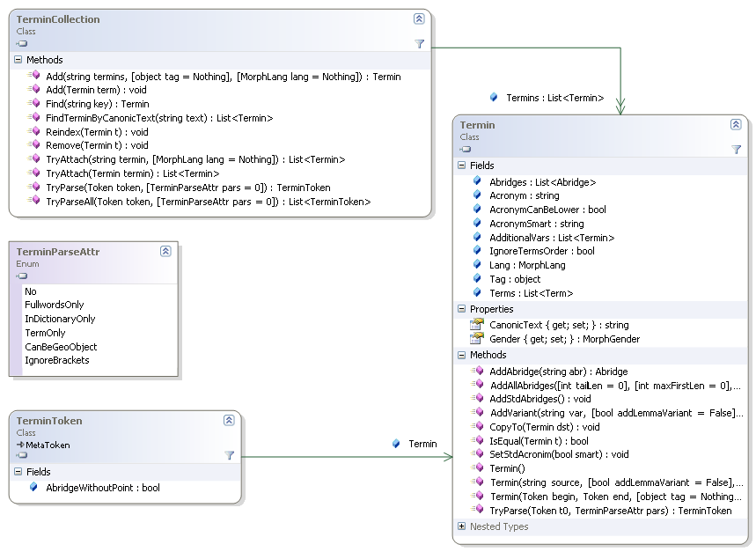Collapse the TerminToken class with its chevron

coord(229,420)
